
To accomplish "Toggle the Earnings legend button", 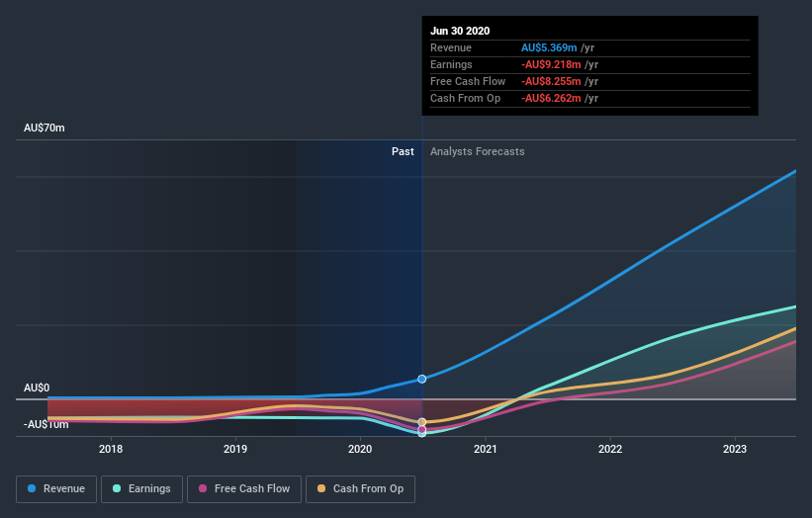I will tap(141, 489).
